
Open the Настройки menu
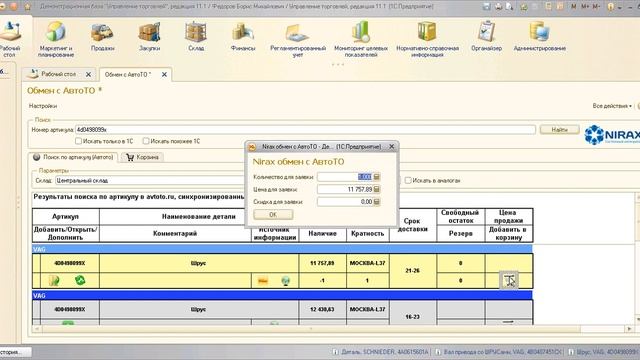click(43, 106)
